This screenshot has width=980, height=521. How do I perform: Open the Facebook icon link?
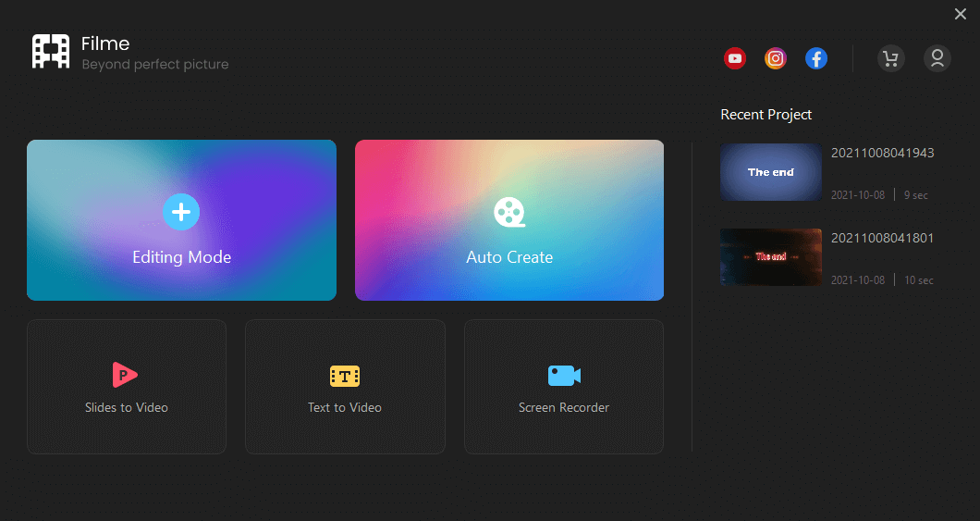coord(816,59)
